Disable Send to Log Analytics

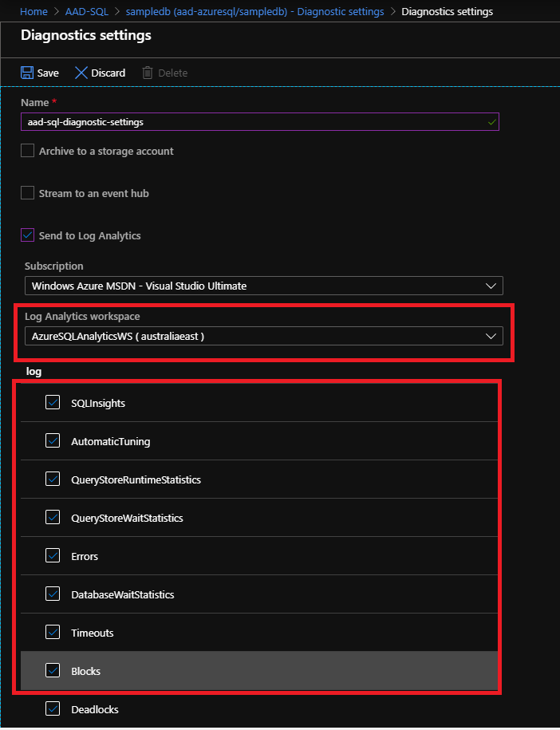pos(27,235)
